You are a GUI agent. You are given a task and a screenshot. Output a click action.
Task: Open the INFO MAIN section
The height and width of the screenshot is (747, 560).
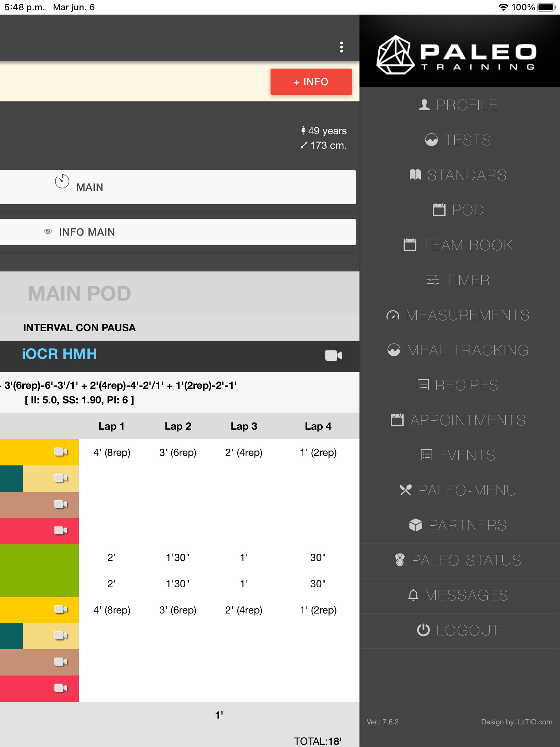pos(178,232)
